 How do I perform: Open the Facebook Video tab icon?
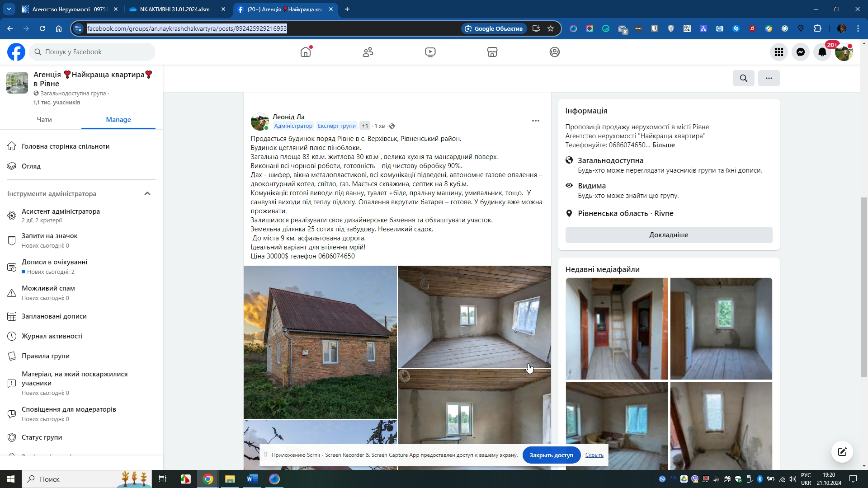click(430, 52)
